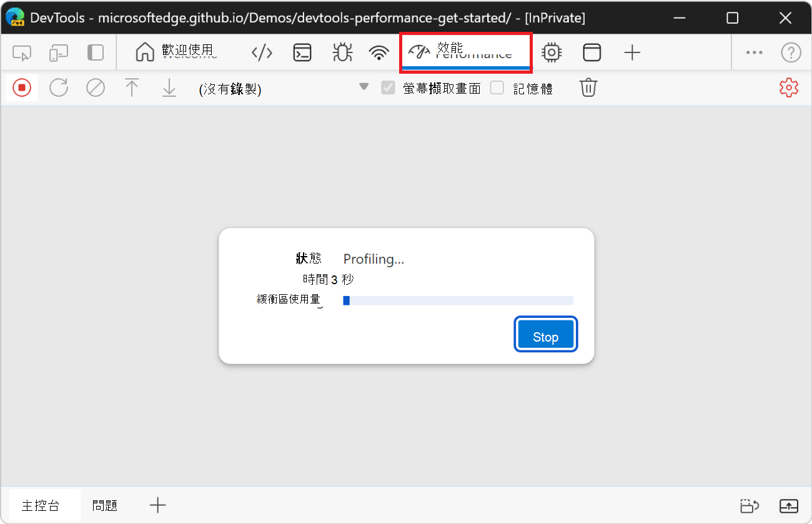Open the Console tool tab
812x524 pixels.
point(302,53)
